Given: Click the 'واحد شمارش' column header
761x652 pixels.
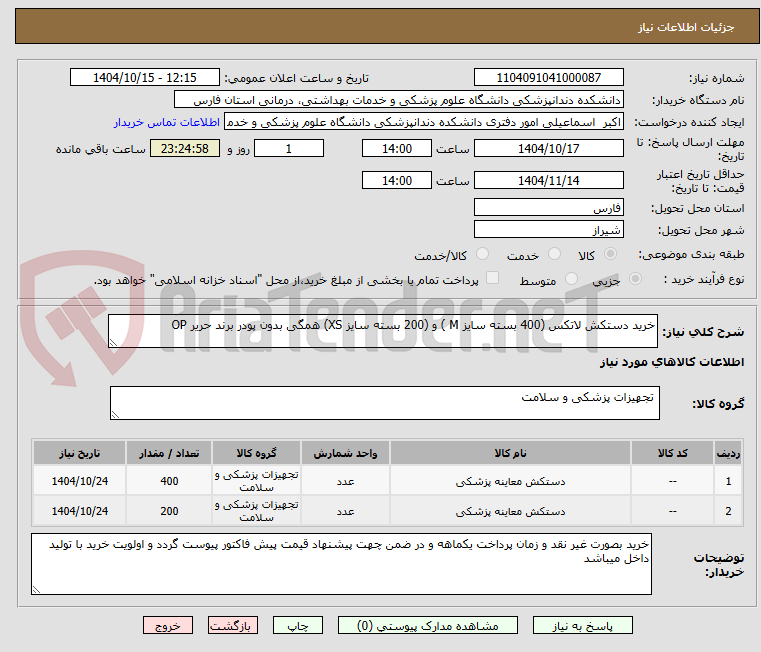Looking at the screenshot, I should (345, 453).
